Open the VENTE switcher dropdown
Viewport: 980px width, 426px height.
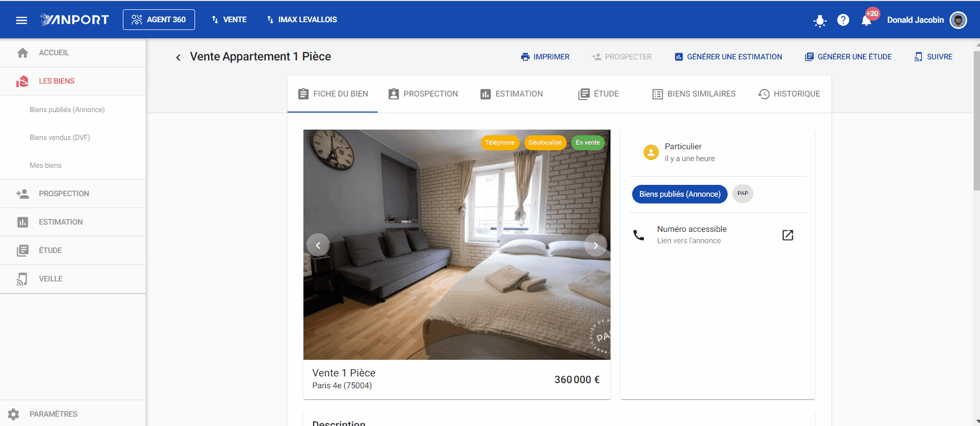229,20
